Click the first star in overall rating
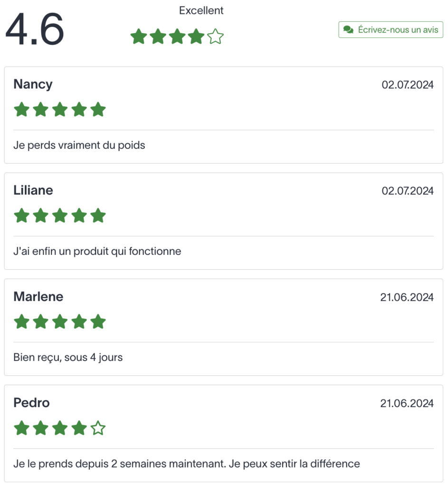Screen dimensions: 448x487 [139, 36]
